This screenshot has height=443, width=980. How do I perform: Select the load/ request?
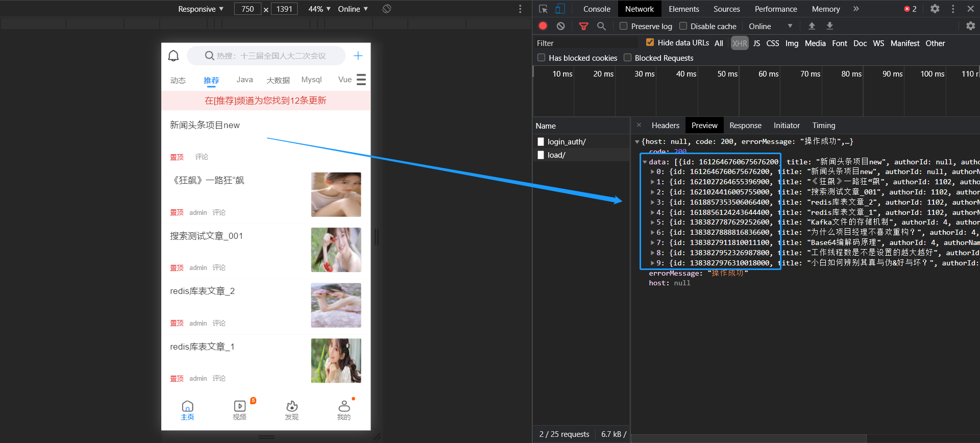581,155
